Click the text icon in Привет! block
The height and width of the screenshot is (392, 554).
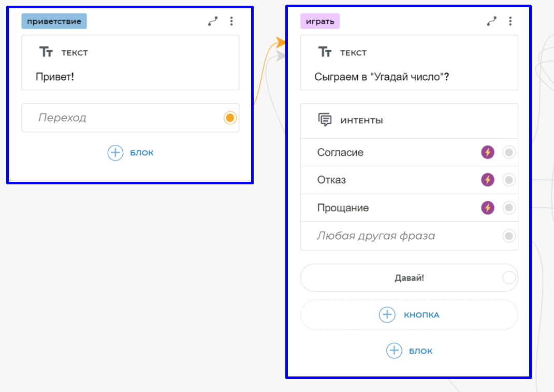[x=47, y=52]
